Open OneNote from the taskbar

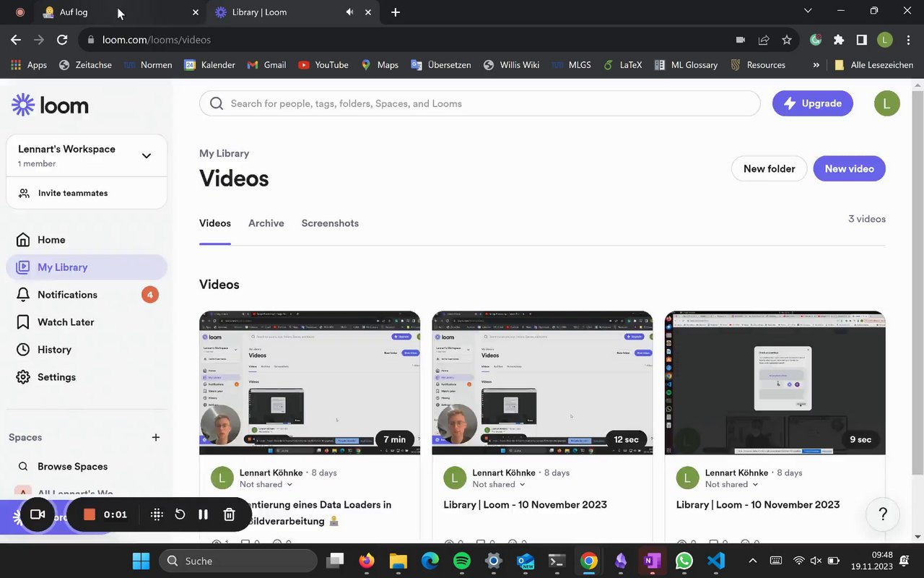pyautogui.click(x=653, y=561)
